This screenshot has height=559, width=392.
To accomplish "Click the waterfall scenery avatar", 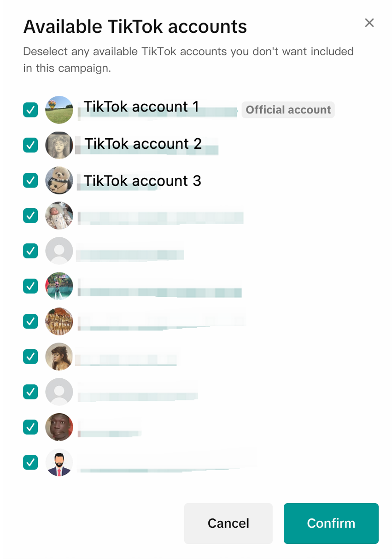I will point(59,286).
